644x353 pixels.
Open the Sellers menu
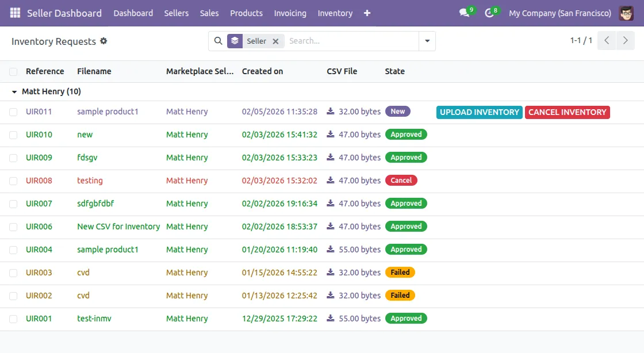(x=176, y=13)
